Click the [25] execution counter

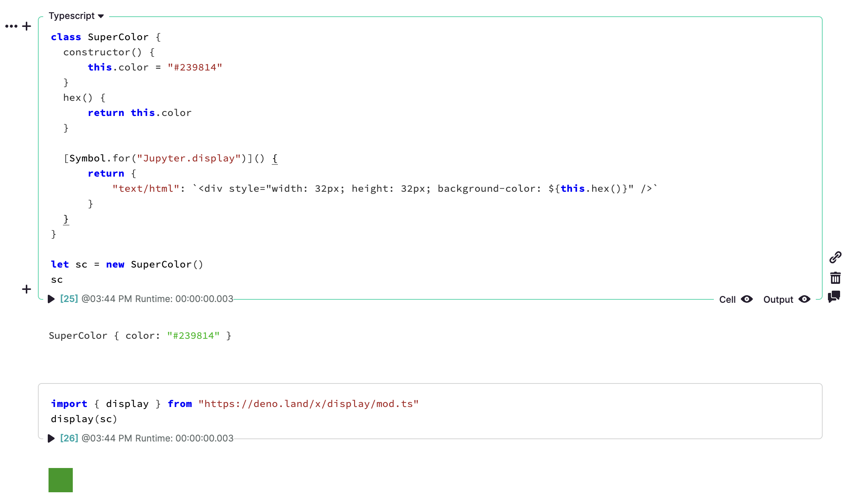[69, 299]
